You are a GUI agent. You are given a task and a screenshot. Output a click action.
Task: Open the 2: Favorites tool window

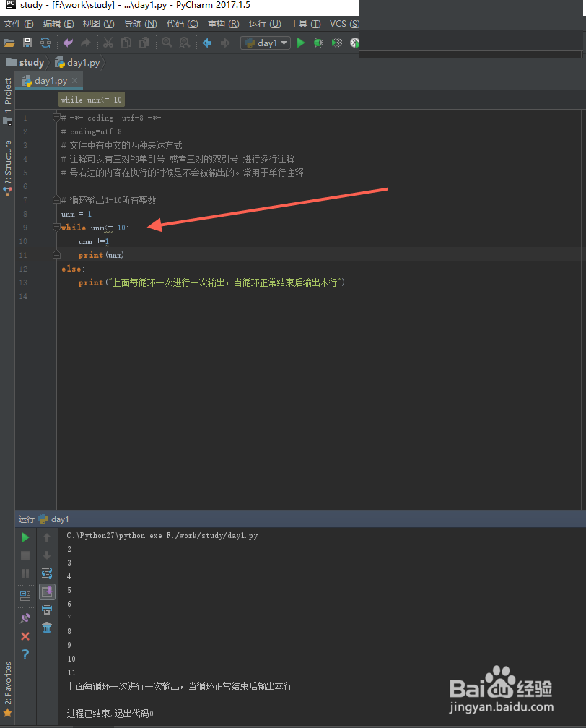click(8, 690)
